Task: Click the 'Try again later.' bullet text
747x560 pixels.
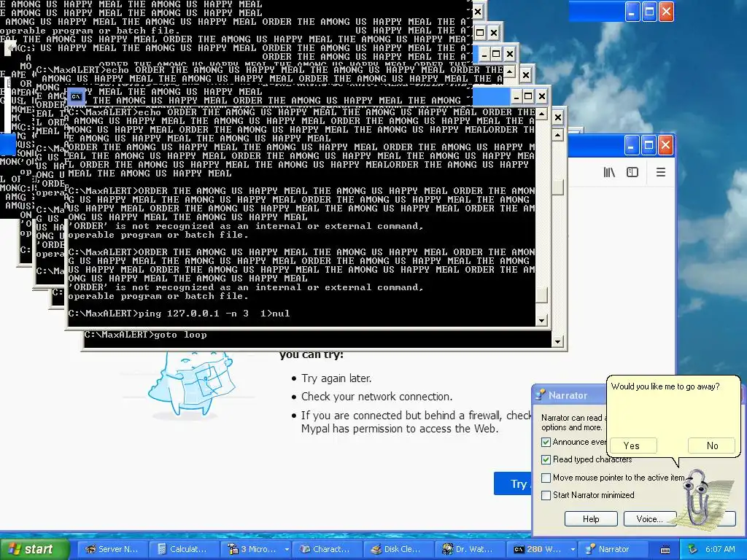Action: (336, 378)
